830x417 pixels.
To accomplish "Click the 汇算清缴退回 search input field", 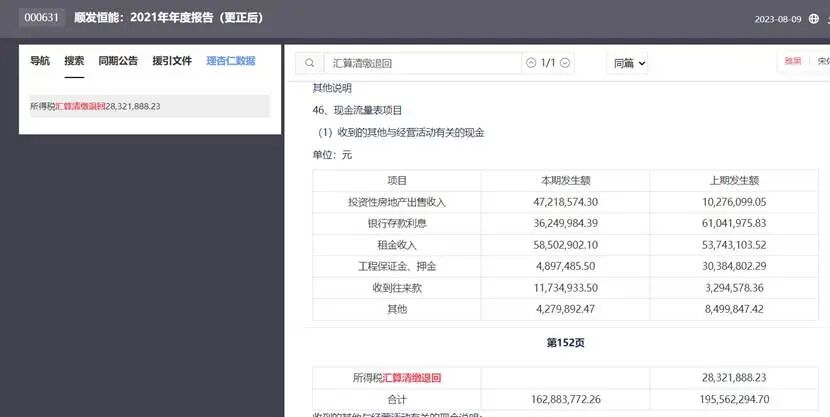I will click(422, 64).
